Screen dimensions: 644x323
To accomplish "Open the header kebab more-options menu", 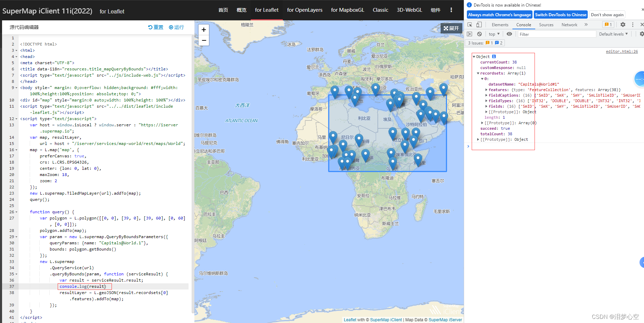I will (451, 10).
